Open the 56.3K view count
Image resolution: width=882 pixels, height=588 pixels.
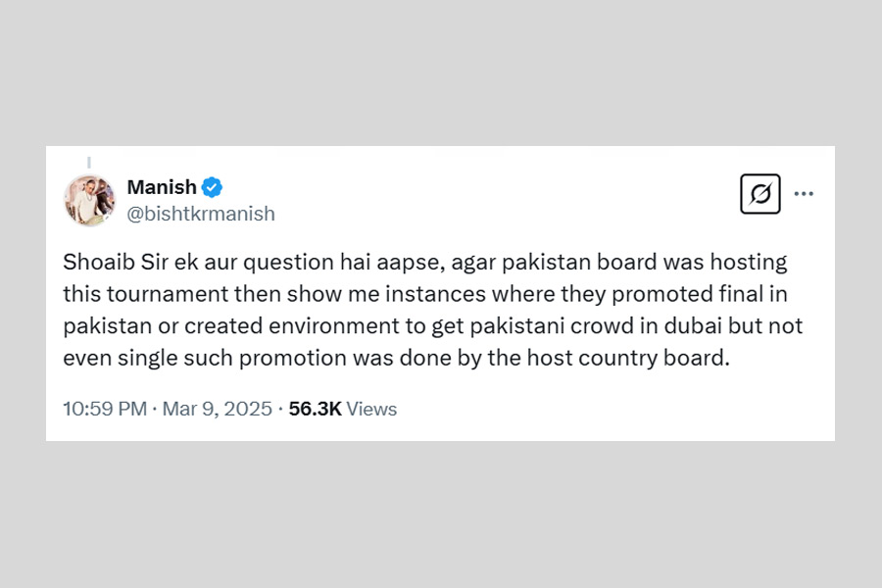point(315,409)
